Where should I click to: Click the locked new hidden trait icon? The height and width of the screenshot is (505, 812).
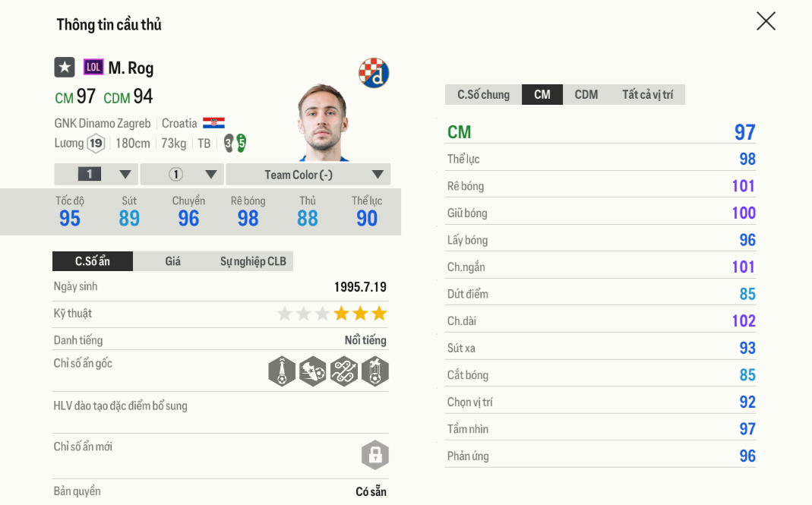tap(374, 455)
